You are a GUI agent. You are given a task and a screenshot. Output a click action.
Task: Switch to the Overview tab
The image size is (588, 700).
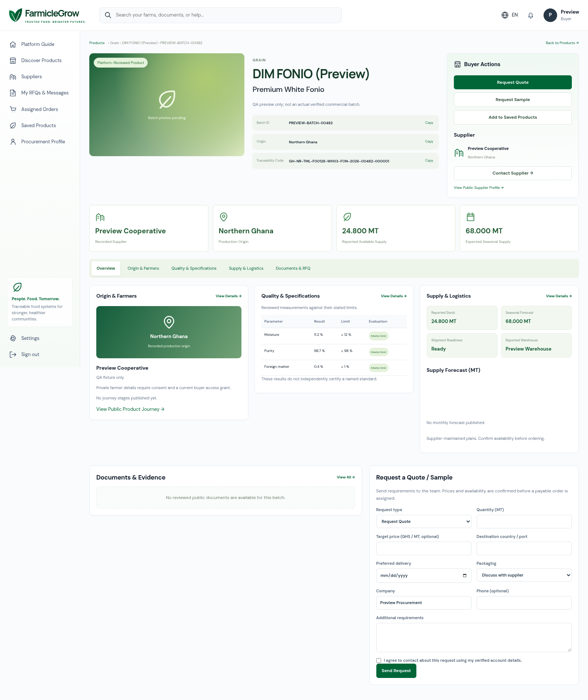(x=106, y=269)
